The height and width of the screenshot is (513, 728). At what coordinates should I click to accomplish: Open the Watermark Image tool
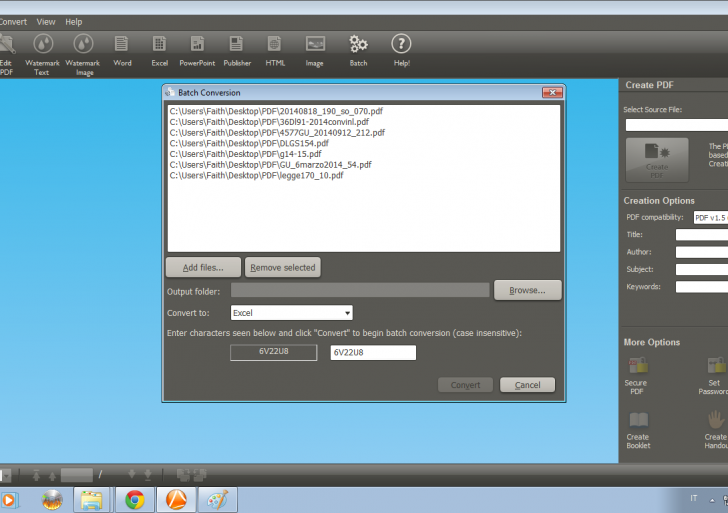click(x=83, y=54)
